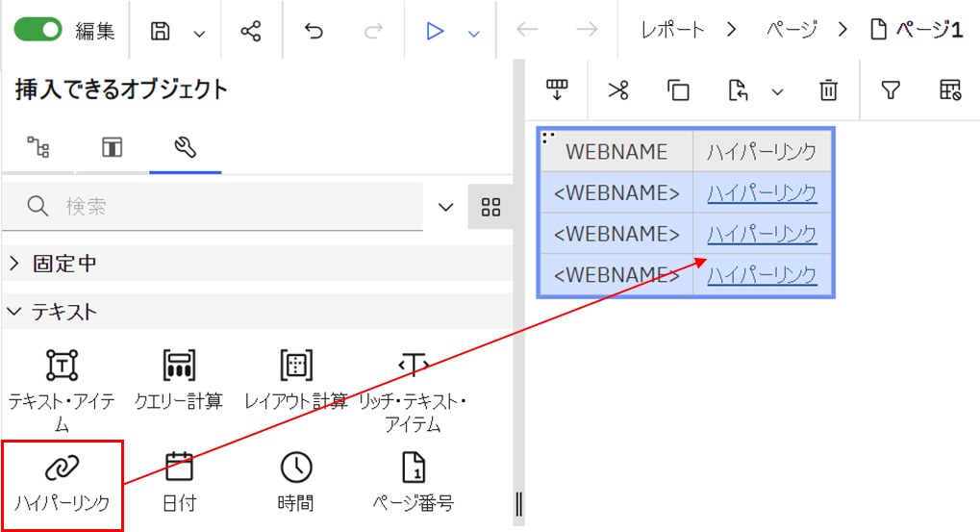This screenshot has height=532, width=980.
Task: Click the first row ハイパーリンク link
Action: [x=762, y=192]
